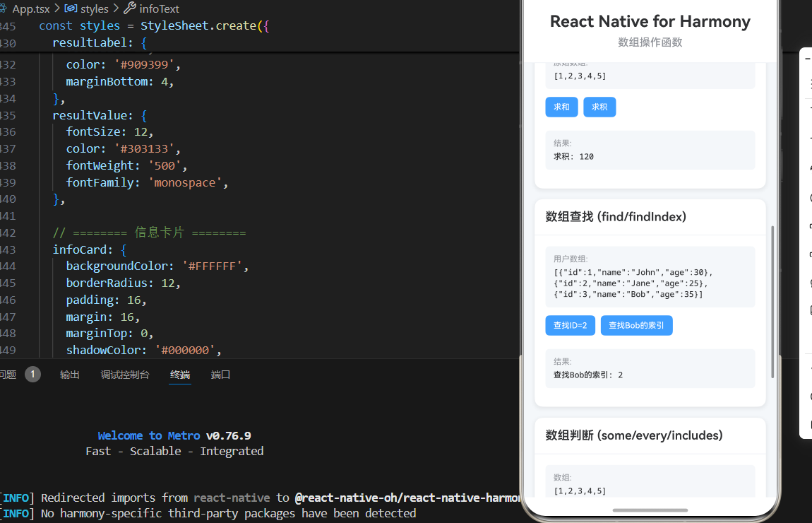This screenshot has height=523, width=812.
Task: Click the 'marginBottom: 4,' code line
Action: pyautogui.click(x=119, y=82)
